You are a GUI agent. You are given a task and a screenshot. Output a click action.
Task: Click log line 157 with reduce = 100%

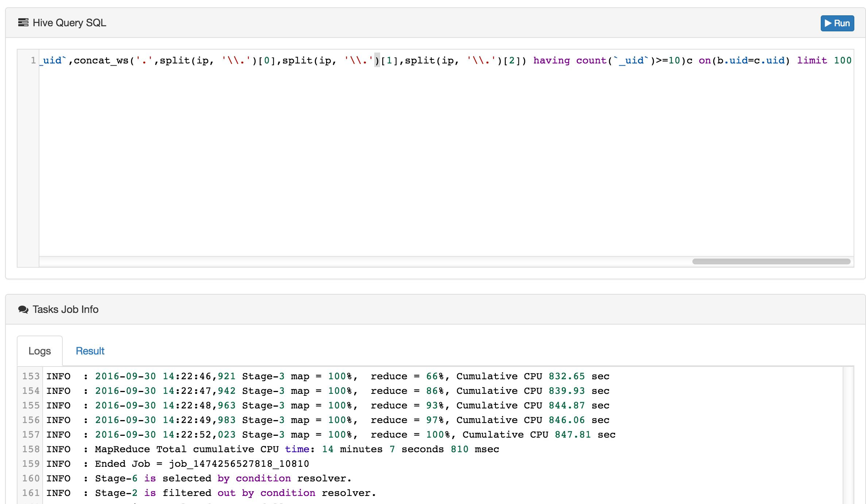coord(330,435)
